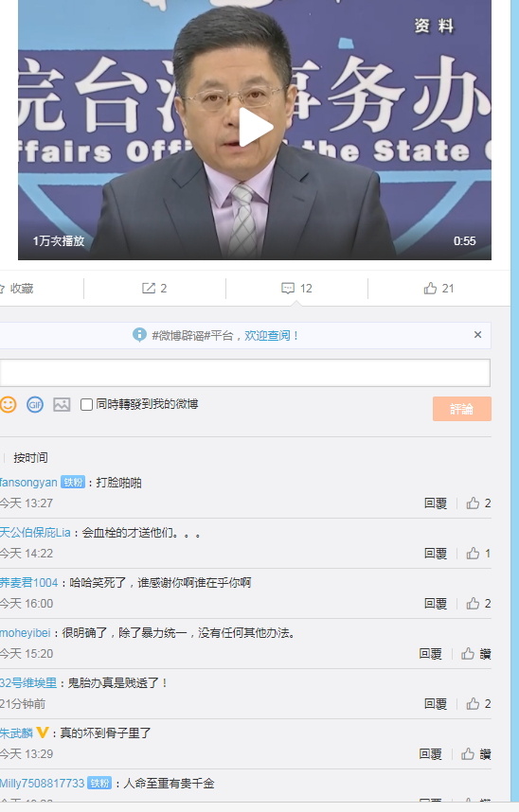This screenshot has height=812, width=519.
Task: Like the post with thumbs-up 21
Action: click(x=438, y=289)
